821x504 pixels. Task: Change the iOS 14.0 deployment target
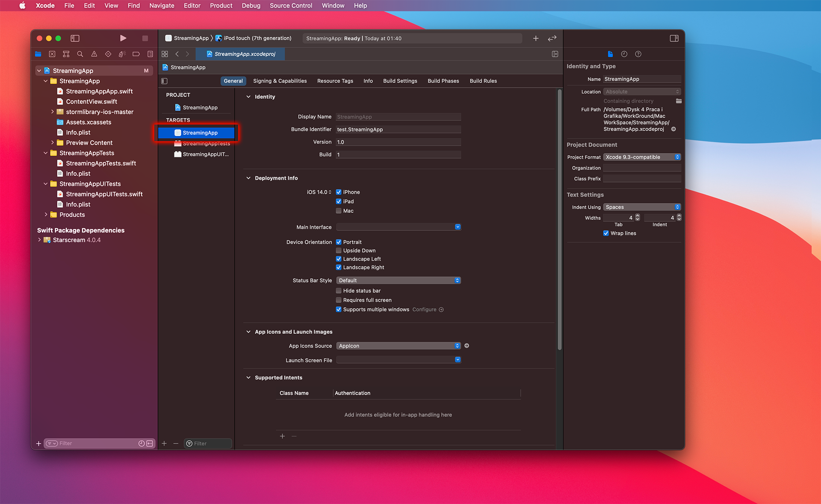tap(319, 192)
